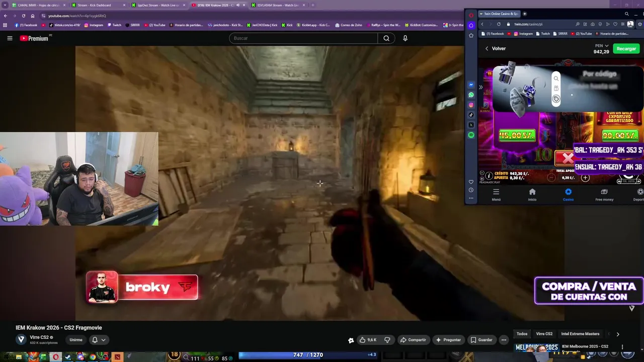644x362 pixels.
Task: Select the Casino bottom tab
Action: tap(568, 195)
